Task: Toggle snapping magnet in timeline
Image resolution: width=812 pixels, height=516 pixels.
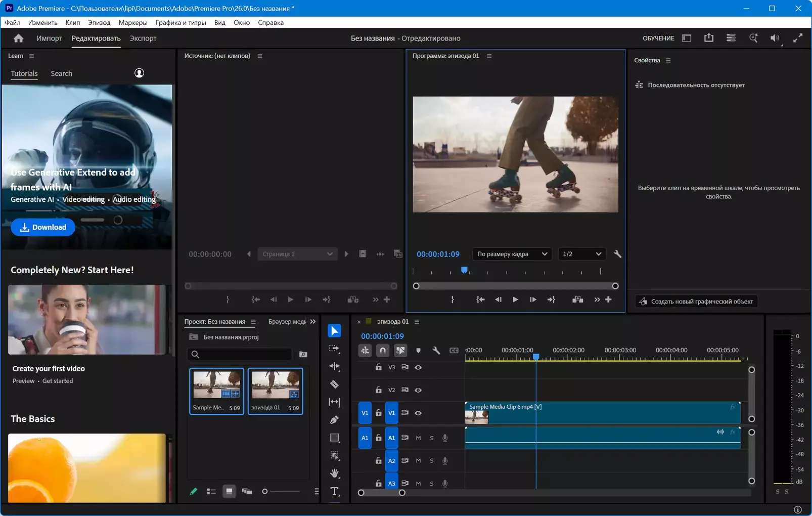Action: pos(383,350)
